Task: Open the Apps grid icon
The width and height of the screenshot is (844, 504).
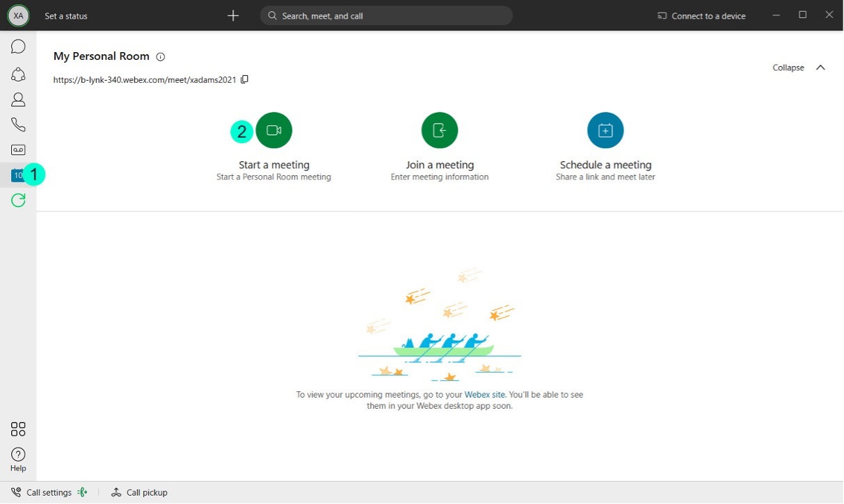Action: [x=18, y=429]
